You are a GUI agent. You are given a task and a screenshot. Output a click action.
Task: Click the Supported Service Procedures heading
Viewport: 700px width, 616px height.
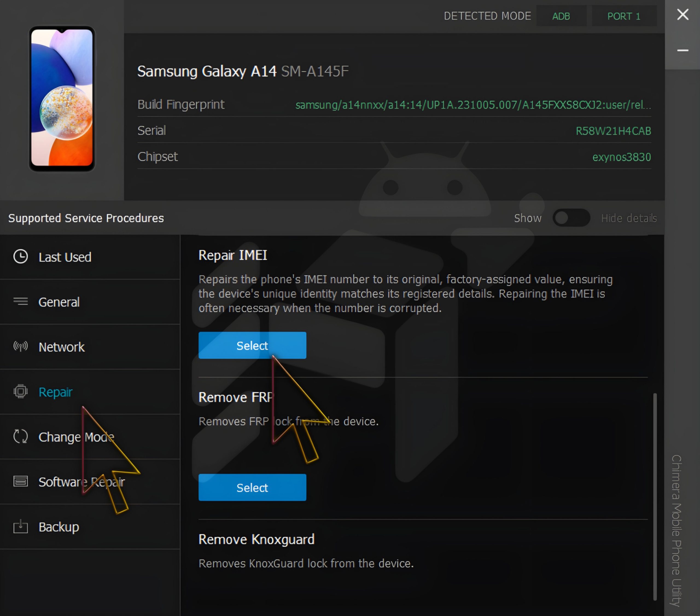(x=86, y=218)
